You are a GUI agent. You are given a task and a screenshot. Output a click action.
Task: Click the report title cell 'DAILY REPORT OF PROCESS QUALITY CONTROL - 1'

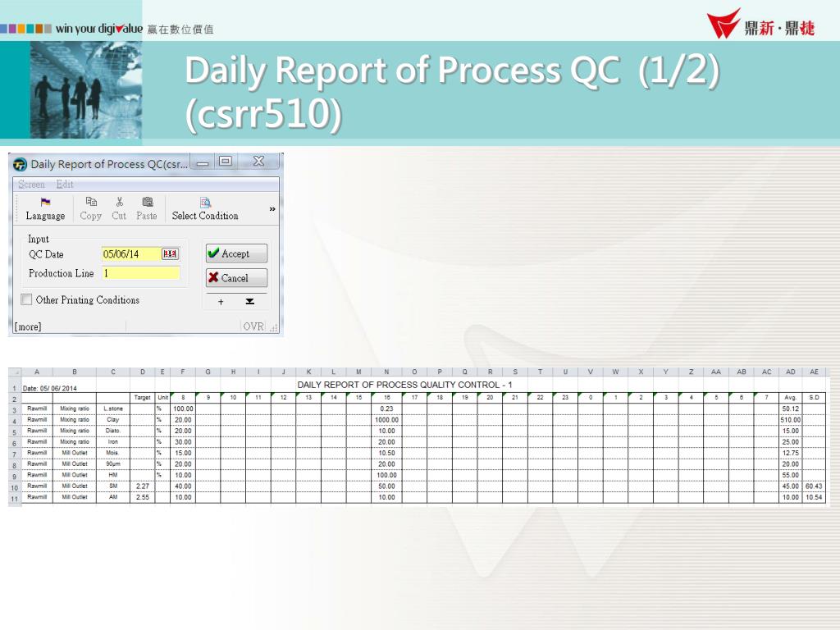pos(404,385)
